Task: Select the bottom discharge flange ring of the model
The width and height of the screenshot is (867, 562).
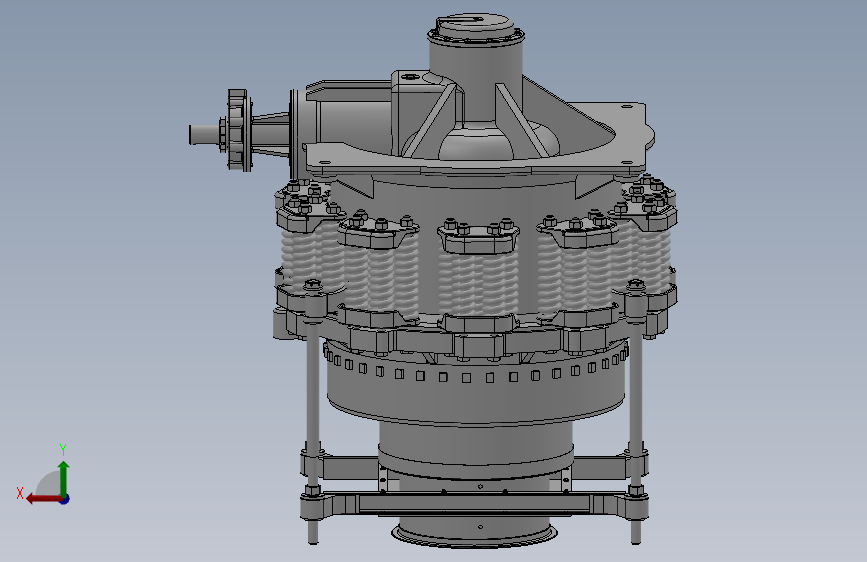Action: [x=474, y=534]
